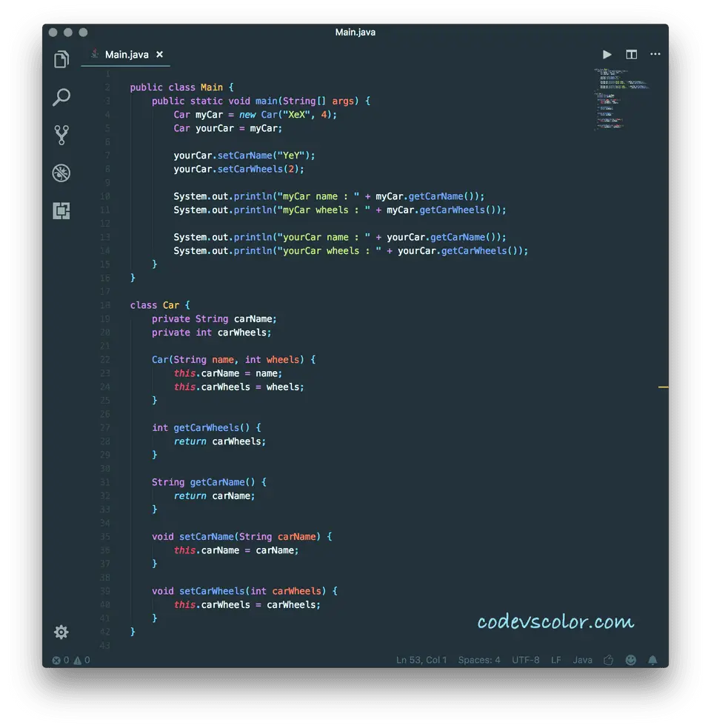Click 'yourCar.setCarWheels(2);' line

pyautogui.click(x=238, y=169)
